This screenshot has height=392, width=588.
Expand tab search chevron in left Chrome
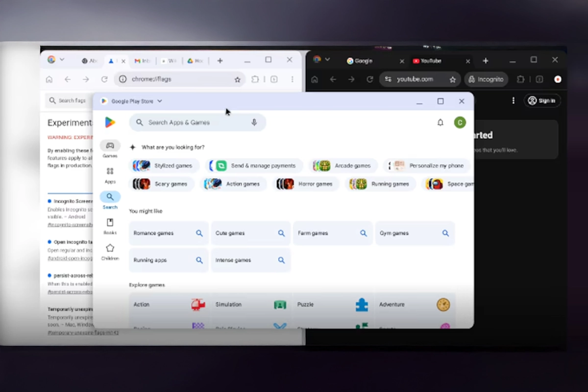(x=62, y=60)
